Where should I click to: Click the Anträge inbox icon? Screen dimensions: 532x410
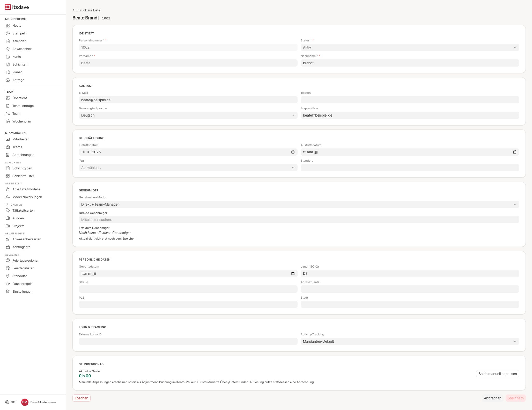[8, 80]
